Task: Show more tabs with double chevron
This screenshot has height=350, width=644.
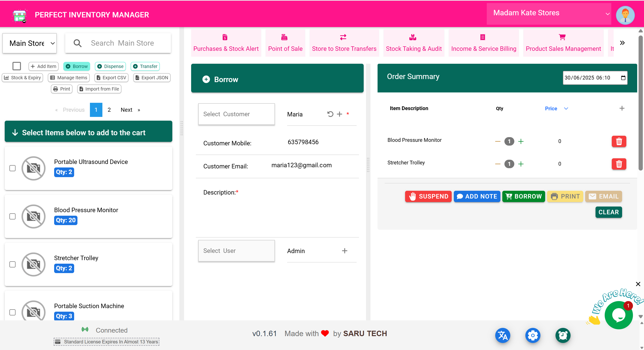Action: pyautogui.click(x=622, y=43)
